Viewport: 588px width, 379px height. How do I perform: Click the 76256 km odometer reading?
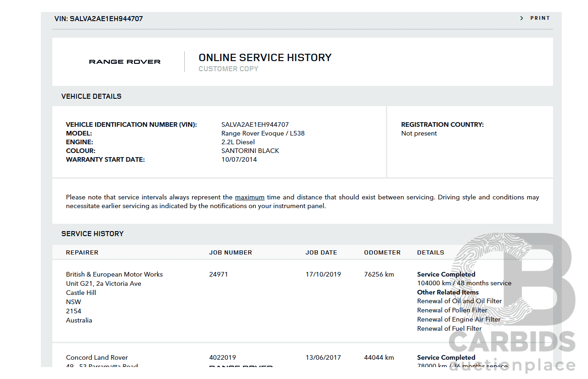379,274
